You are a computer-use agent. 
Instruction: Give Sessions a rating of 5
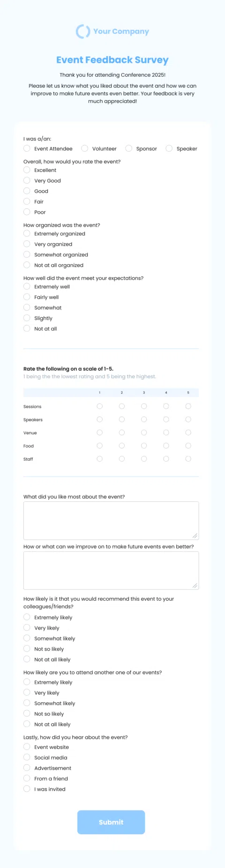pos(188,406)
